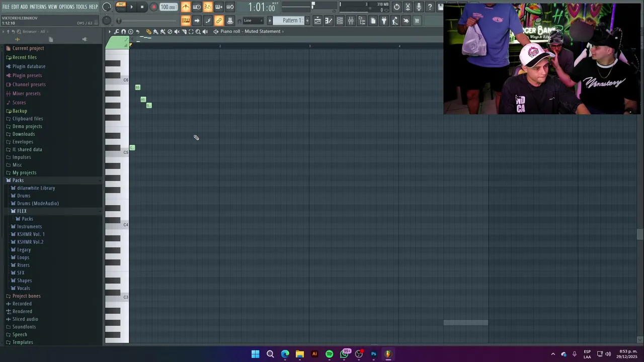Select the Paint brush tool
644x362 pixels.
155,31
